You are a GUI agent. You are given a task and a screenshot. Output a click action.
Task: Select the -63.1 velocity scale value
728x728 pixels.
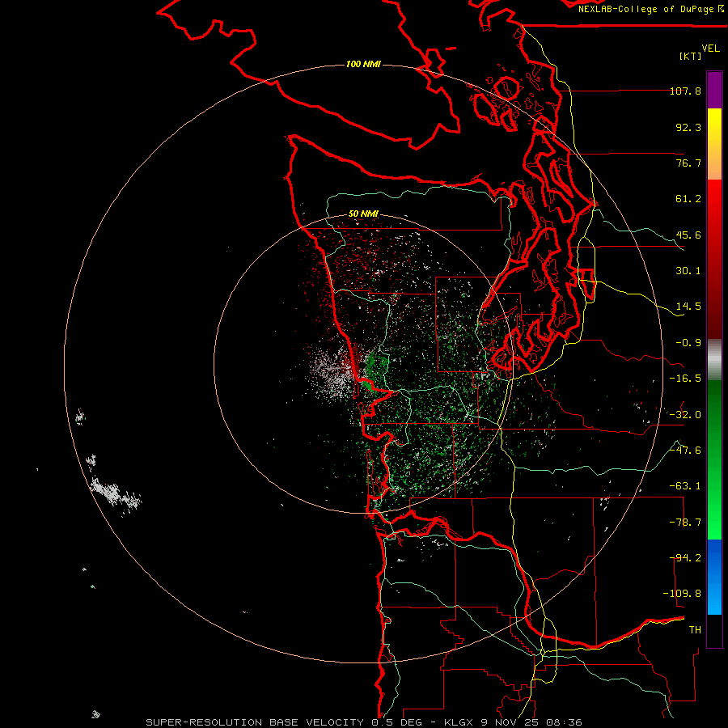tap(685, 486)
